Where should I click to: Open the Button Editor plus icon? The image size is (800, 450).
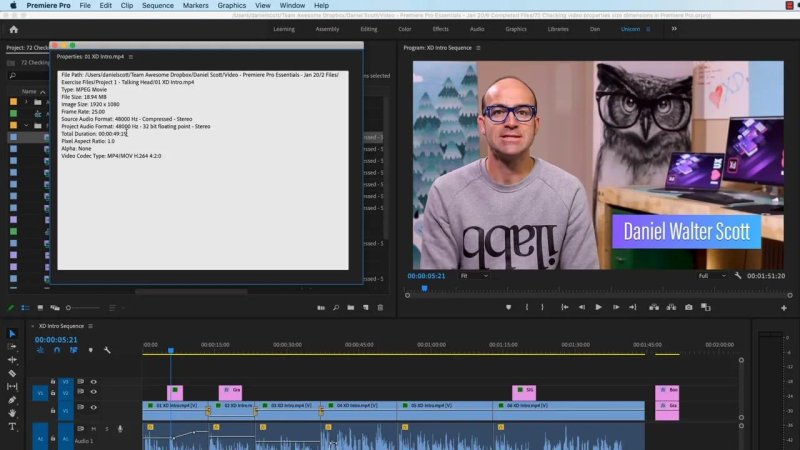click(x=784, y=308)
